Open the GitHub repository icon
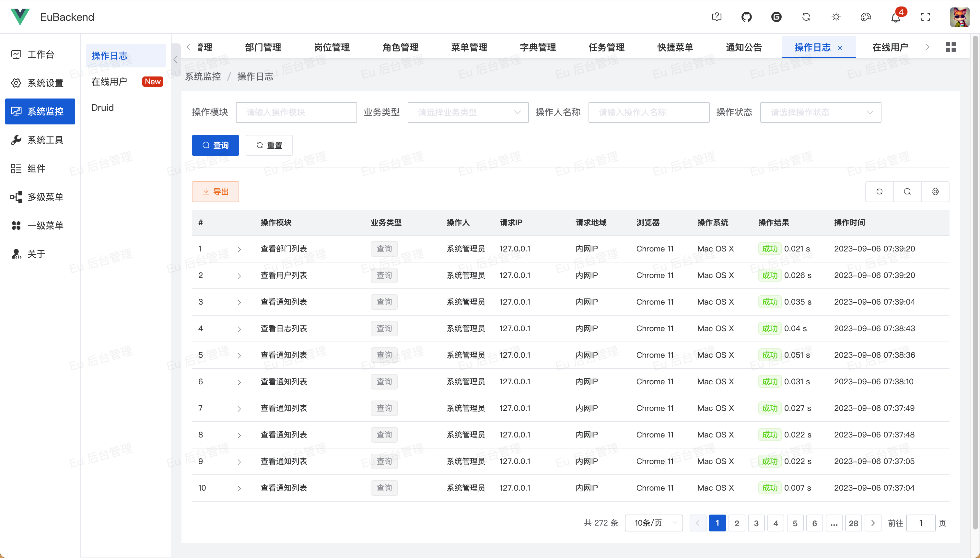Screen dimensions: 980x558 pos(746,17)
